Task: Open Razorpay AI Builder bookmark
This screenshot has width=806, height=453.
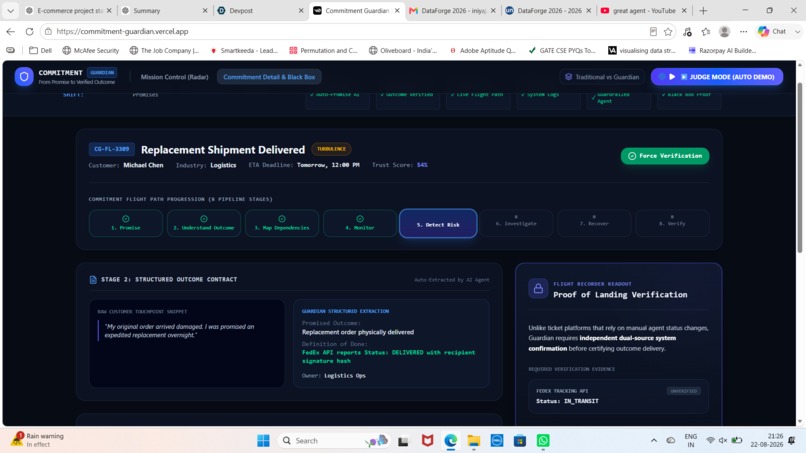Action: 722,50
